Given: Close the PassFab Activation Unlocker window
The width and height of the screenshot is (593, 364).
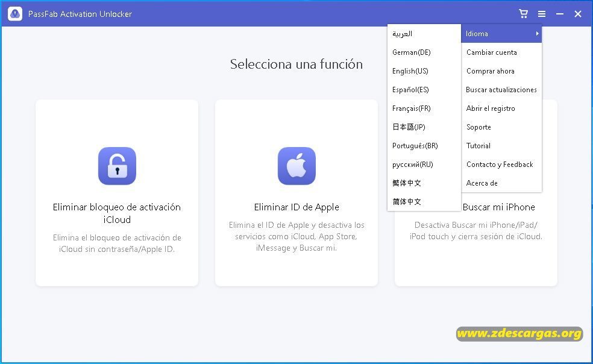Looking at the screenshot, I should point(578,14).
